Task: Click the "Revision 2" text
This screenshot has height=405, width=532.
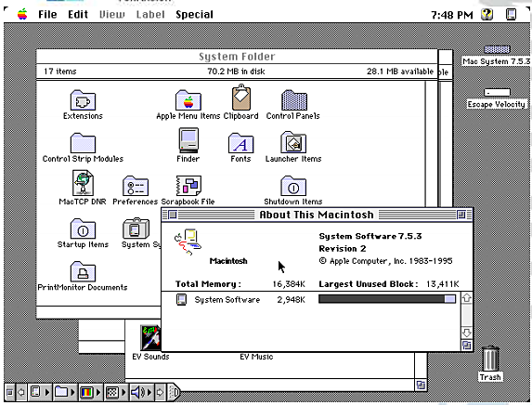Action: click(343, 249)
